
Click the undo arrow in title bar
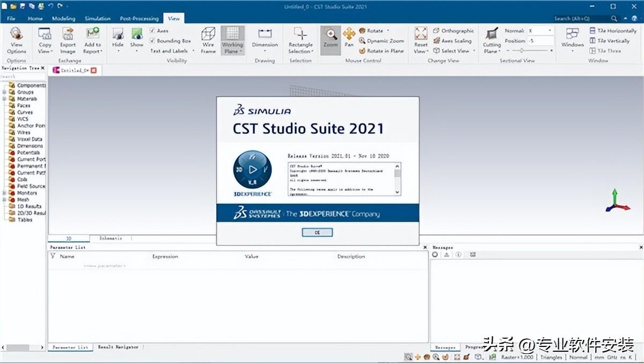[50, 6]
